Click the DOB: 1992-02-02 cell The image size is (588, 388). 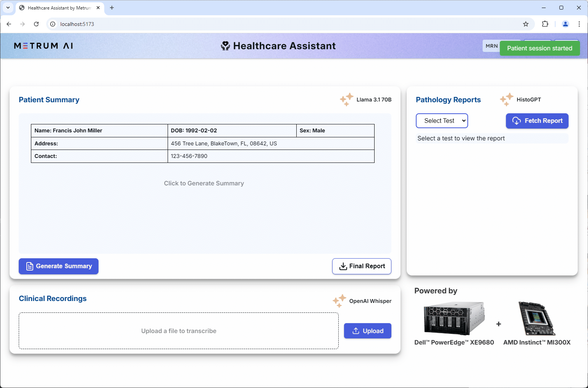232,130
